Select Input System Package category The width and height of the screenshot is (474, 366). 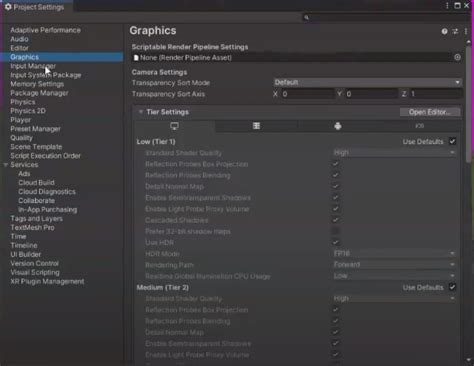coord(46,75)
